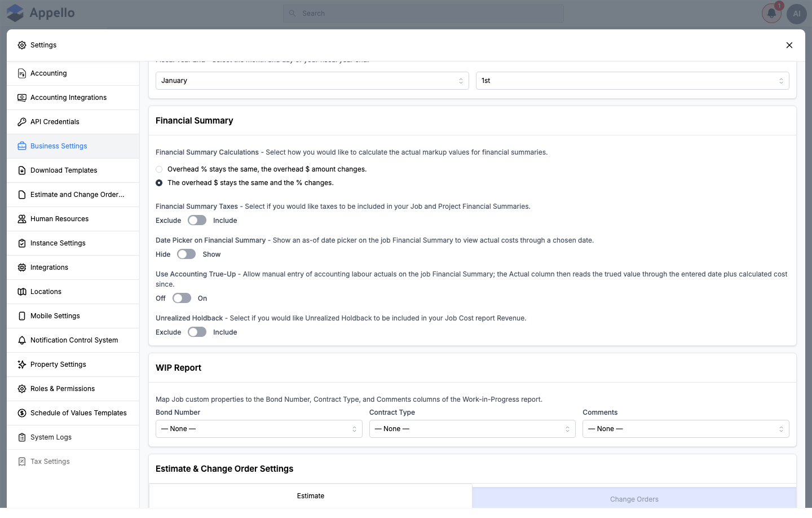Select 'Overhead % stays the same' radio option

tap(159, 169)
